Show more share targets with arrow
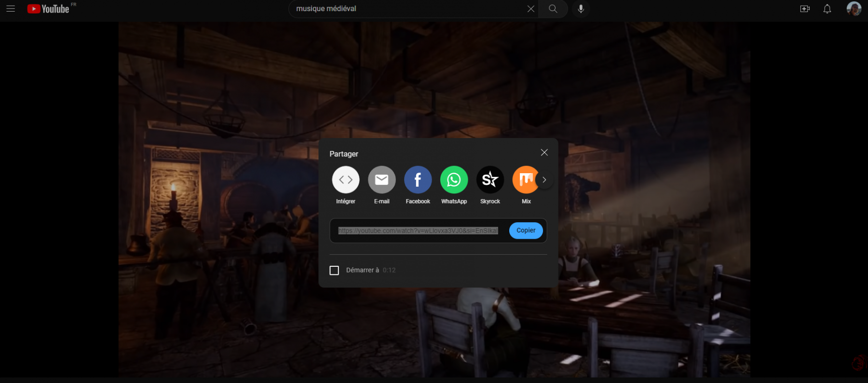868x383 pixels. [x=544, y=180]
